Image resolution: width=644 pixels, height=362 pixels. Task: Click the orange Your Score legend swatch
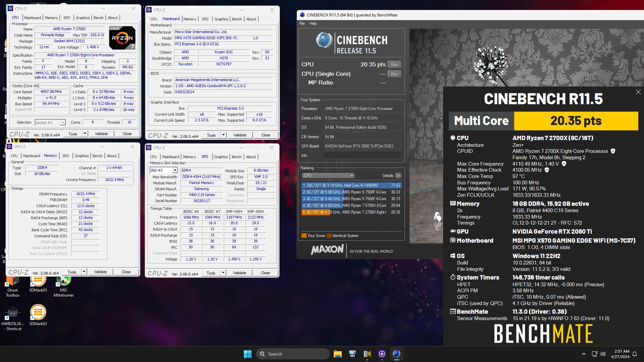[304, 236]
